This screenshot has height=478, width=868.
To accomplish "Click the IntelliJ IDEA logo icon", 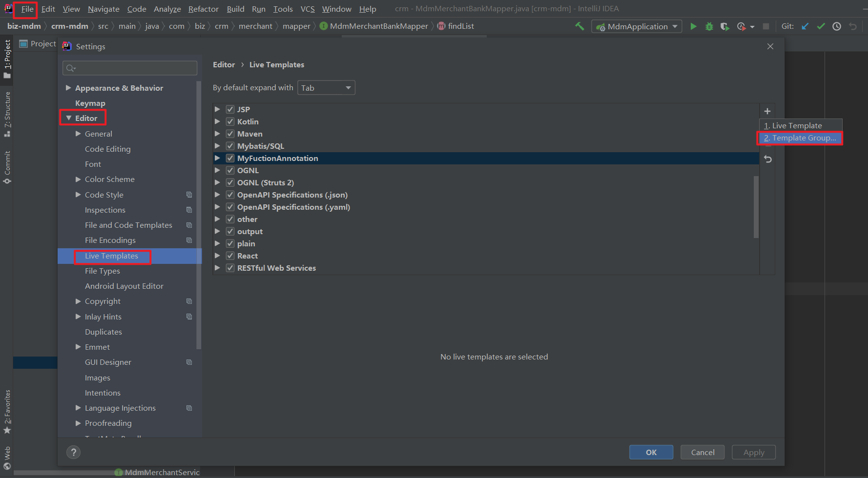I will (8, 8).
